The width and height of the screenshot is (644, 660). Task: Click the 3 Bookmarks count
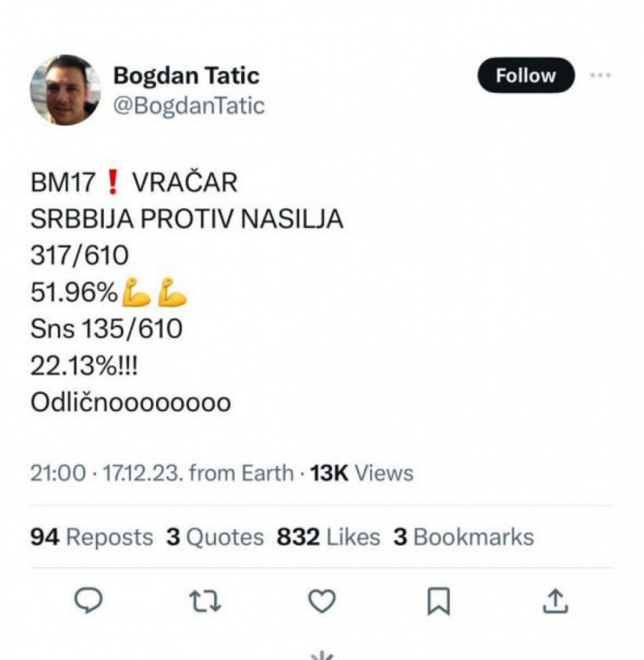pos(464,537)
